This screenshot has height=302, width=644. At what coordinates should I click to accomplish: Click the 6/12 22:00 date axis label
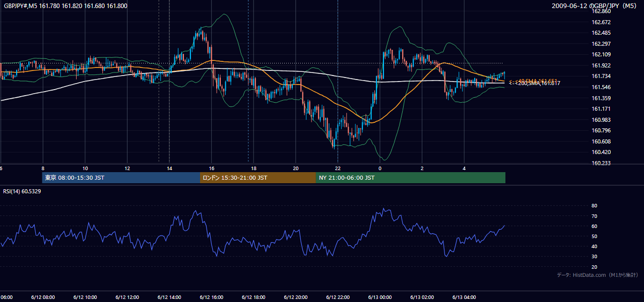[x=338, y=297]
